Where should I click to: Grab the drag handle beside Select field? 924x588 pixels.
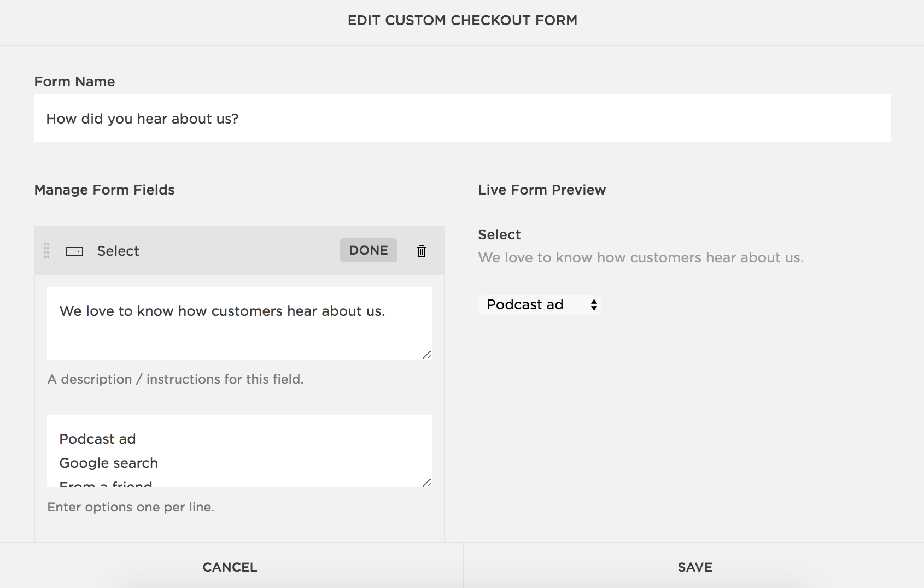(x=46, y=251)
